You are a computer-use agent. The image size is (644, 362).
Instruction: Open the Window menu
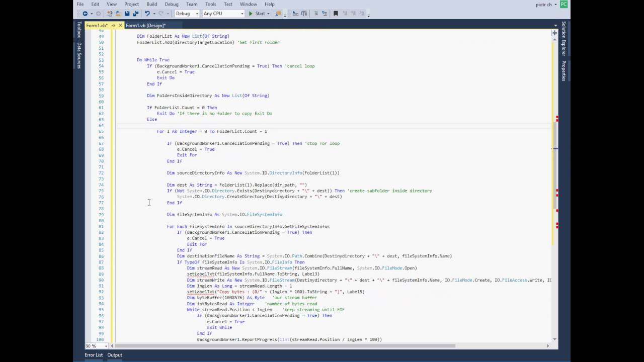[x=249, y=4]
